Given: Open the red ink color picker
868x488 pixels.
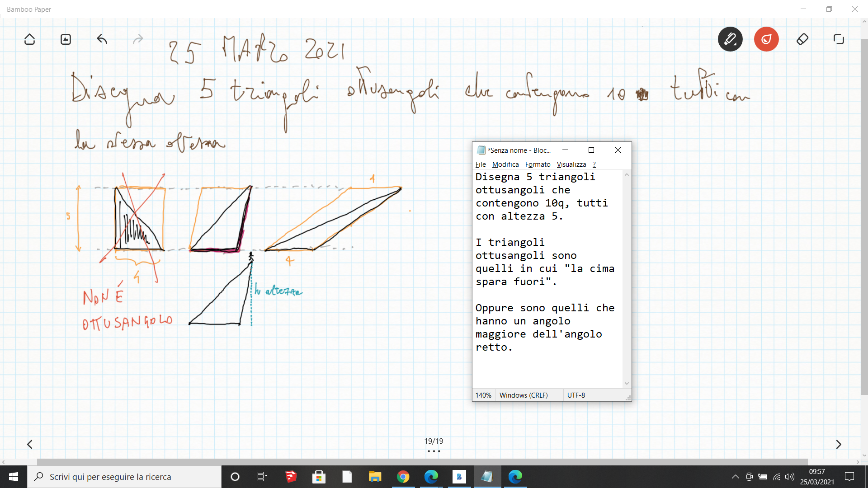Looking at the screenshot, I should click(766, 39).
